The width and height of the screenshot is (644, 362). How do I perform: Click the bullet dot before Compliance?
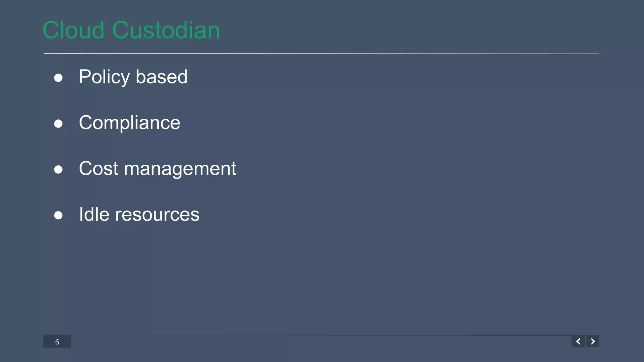click(58, 123)
